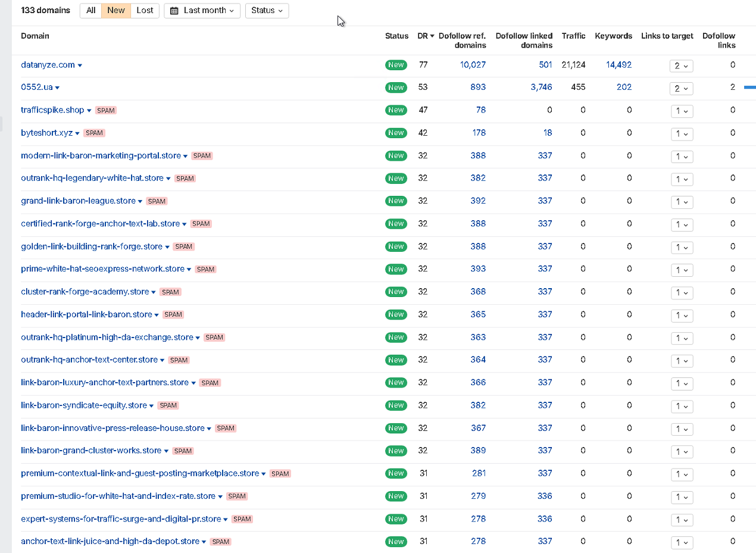Click the SPAM badge beside byteshort.xyz
Image resolution: width=756 pixels, height=553 pixels.
[94, 133]
